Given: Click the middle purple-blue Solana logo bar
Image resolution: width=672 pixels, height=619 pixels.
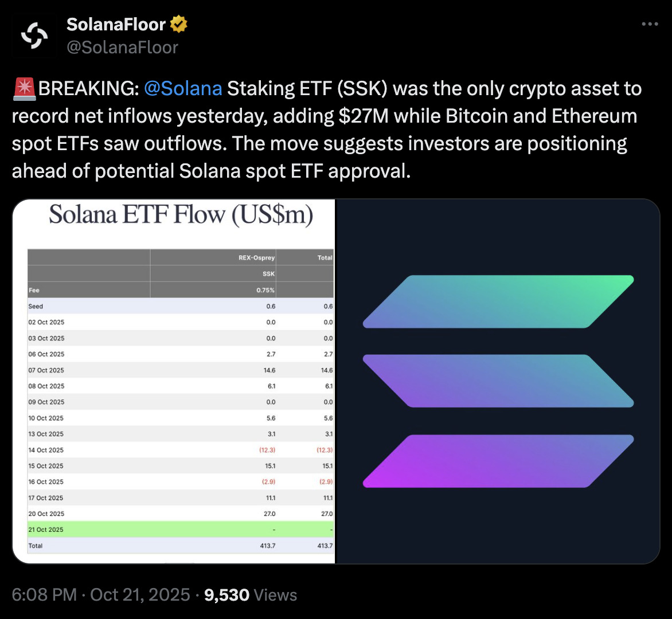Looking at the screenshot, I should click(x=498, y=381).
